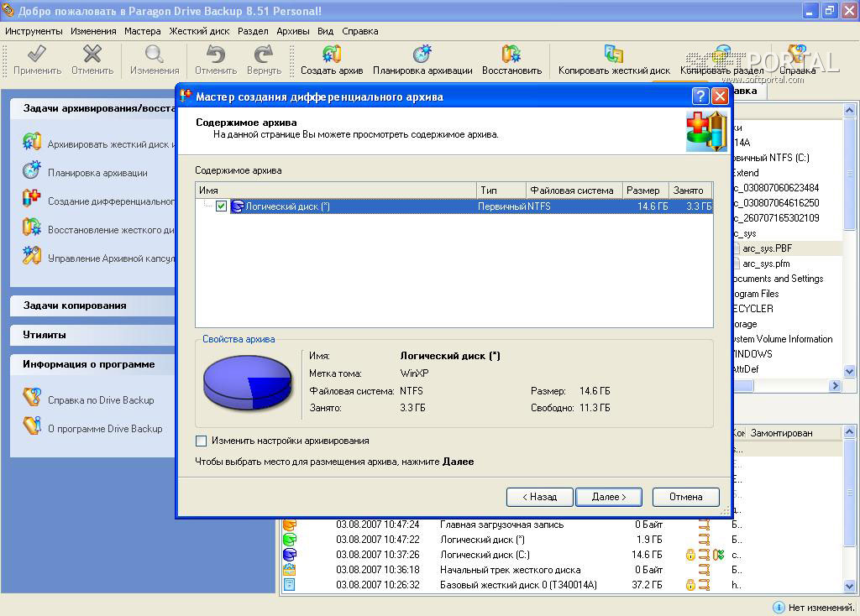
Task: Click the Отменить X toolbar icon
Action: click(x=92, y=55)
